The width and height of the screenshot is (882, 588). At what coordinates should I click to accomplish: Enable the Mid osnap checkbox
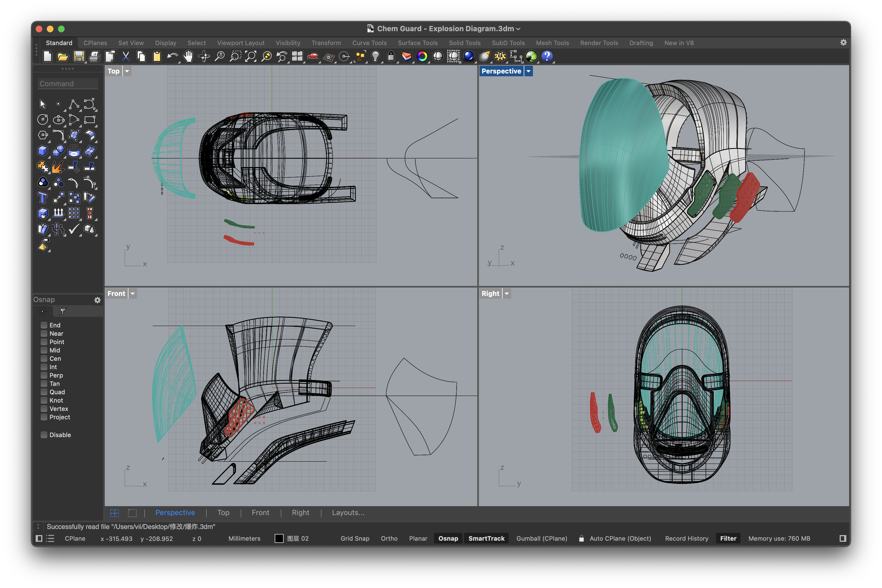pos(44,350)
